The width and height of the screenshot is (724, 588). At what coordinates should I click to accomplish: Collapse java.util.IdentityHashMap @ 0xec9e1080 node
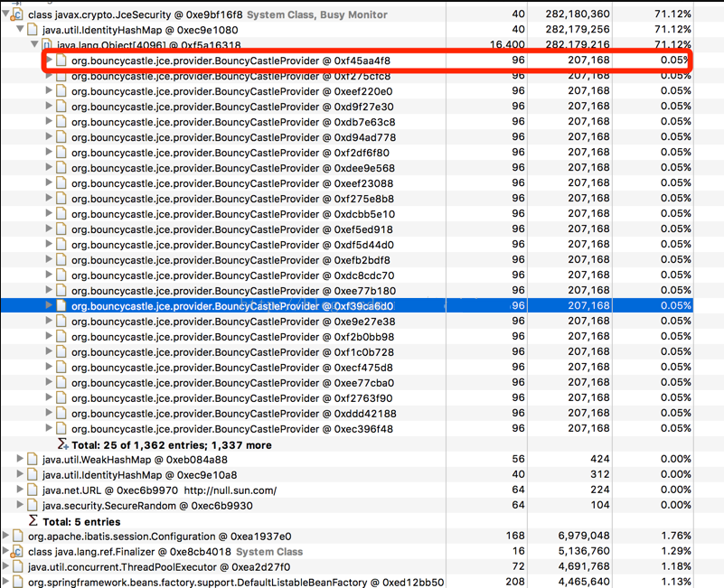coord(20,29)
